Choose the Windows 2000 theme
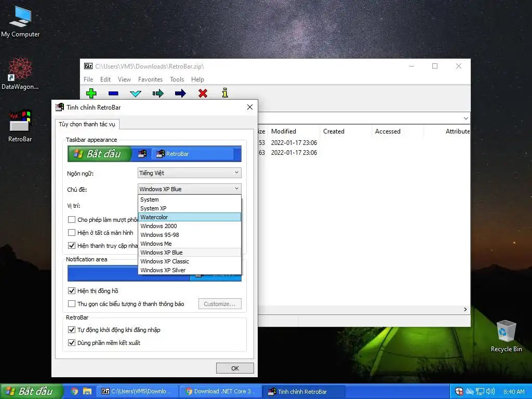The height and width of the screenshot is (399, 532). pyautogui.click(x=190, y=226)
